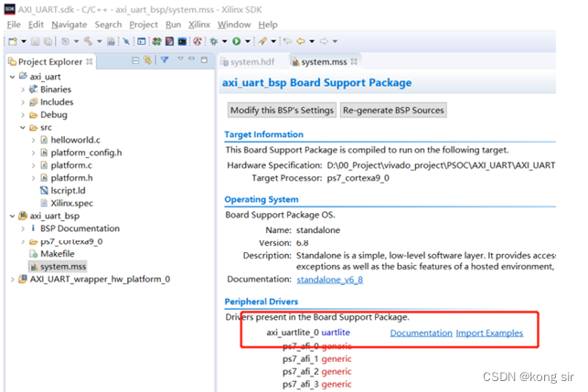Open the standalone_v6_8 documentation link

tap(330, 280)
